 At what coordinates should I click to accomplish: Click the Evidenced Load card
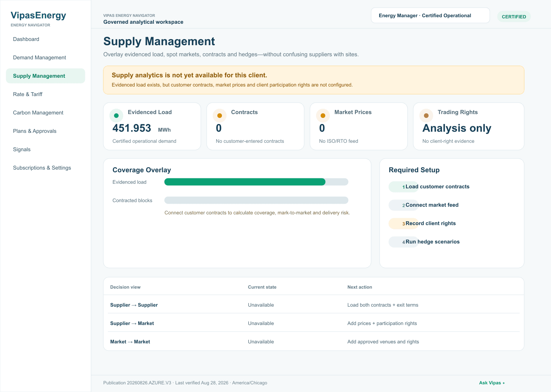click(x=152, y=126)
